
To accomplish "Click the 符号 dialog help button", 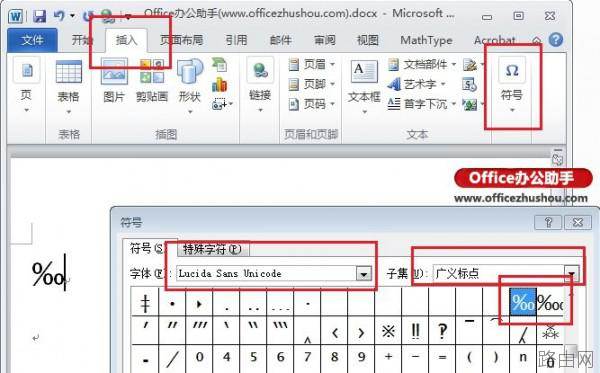I will tap(548, 222).
